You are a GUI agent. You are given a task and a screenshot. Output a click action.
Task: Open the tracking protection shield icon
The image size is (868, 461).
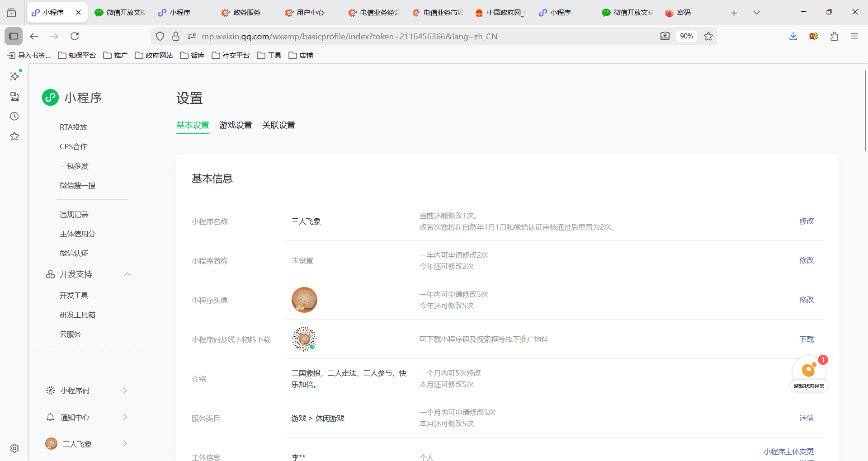pos(160,36)
